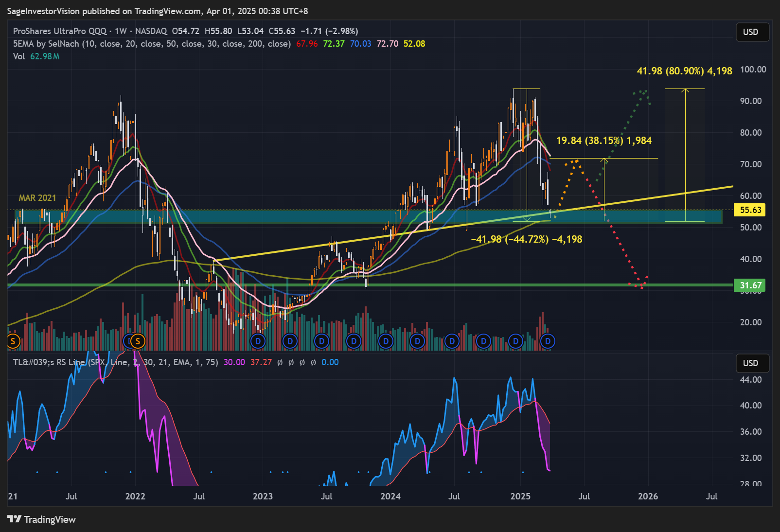Click the D dividend marker above Jul 2023
This screenshot has width=780, height=532.
tap(321, 341)
